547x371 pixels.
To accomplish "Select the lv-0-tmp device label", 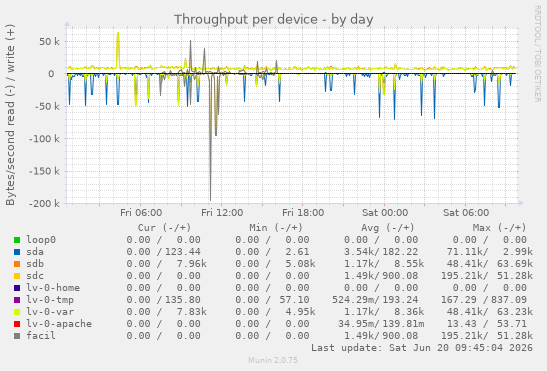I will pos(50,300).
